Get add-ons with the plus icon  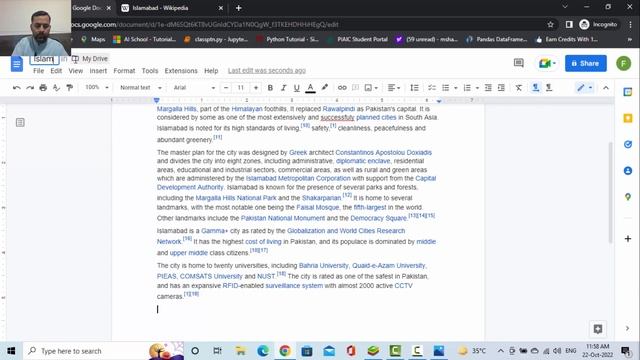pyautogui.click(x=628, y=238)
